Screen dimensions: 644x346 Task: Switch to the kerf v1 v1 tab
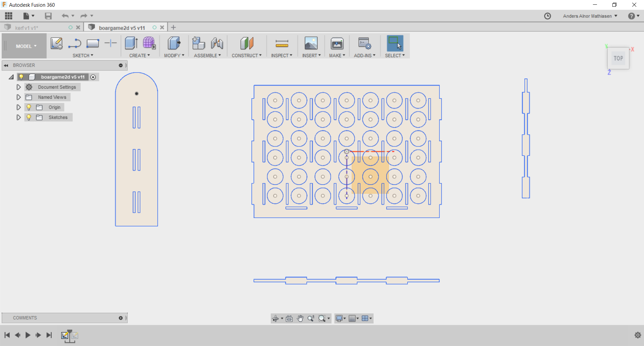[27, 28]
